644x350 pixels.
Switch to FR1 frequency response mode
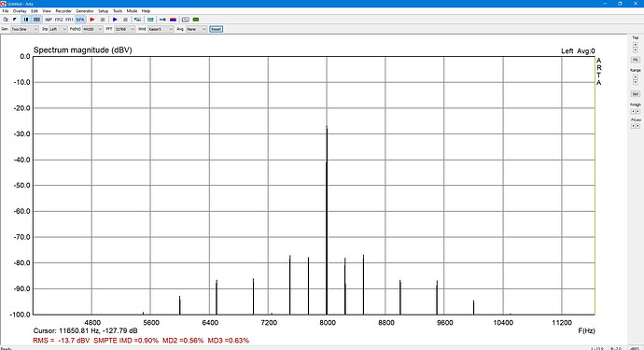[69, 20]
